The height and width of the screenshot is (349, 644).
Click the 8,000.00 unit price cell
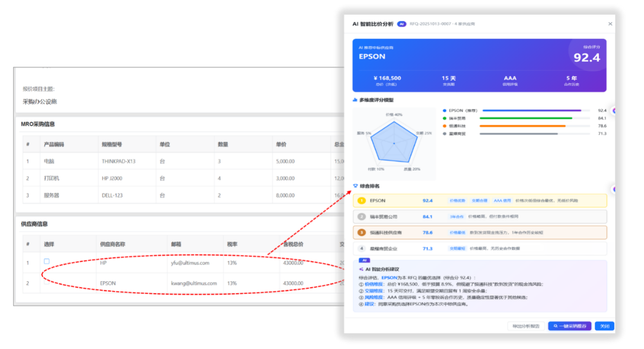click(285, 196)
